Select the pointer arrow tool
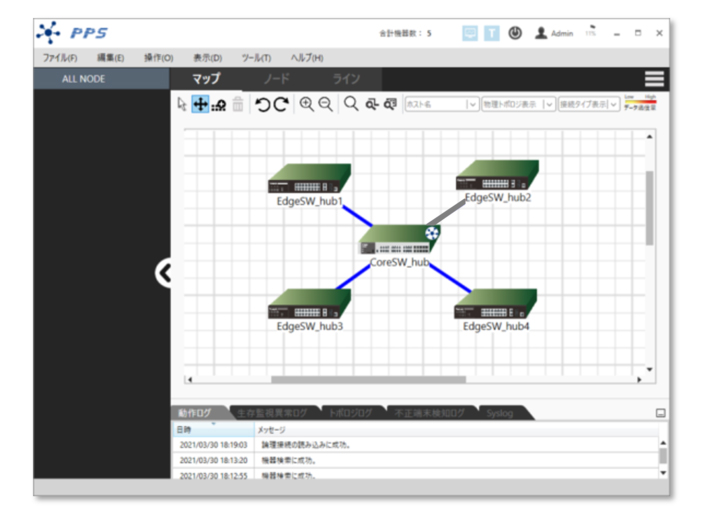The image size is (710, 524). [182, 104]
